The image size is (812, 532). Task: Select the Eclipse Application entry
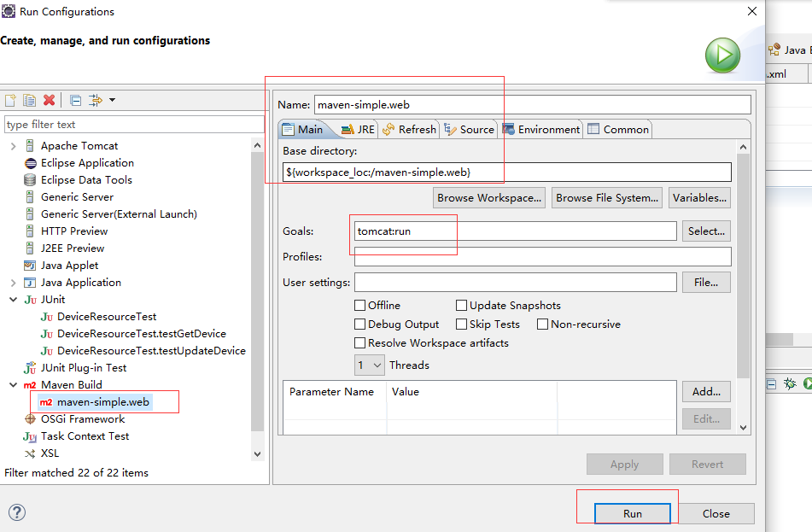coord(87,162)
